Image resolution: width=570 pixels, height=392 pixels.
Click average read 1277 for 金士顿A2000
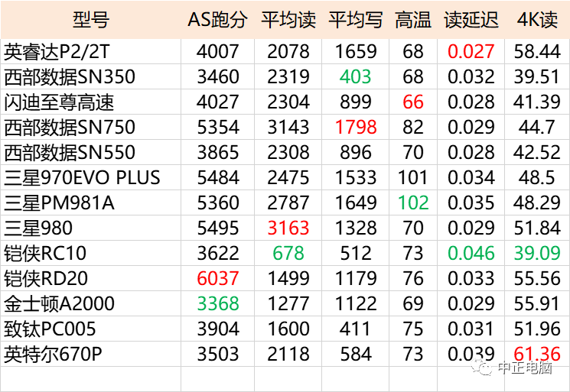288,303
